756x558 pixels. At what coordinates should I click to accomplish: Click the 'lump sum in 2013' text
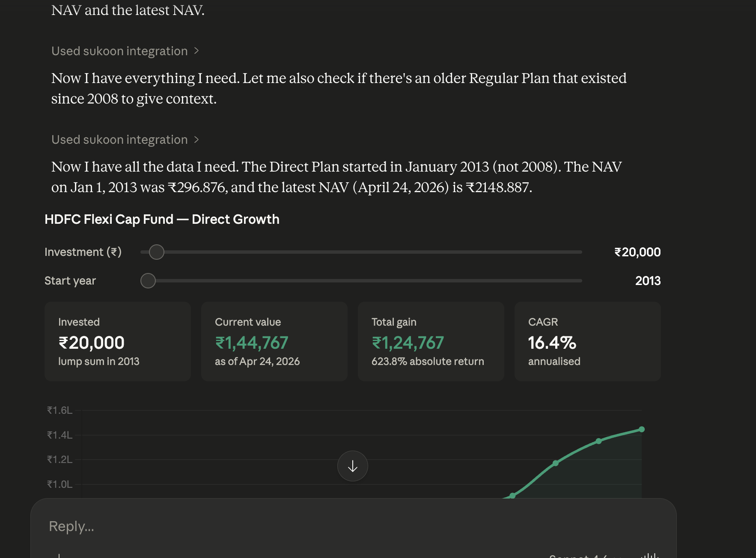click(99, 361)
